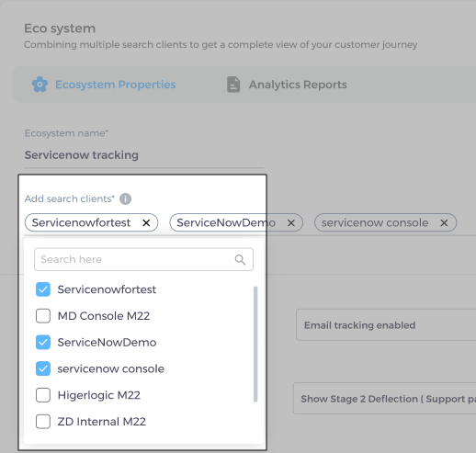476x453 pixels.
Task: Uncheck the servicenow console checkbox
Action: 43,368
